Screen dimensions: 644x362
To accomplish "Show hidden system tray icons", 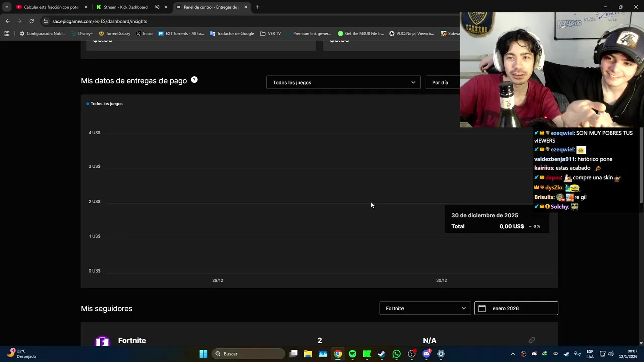I will [x=513, y=354].
